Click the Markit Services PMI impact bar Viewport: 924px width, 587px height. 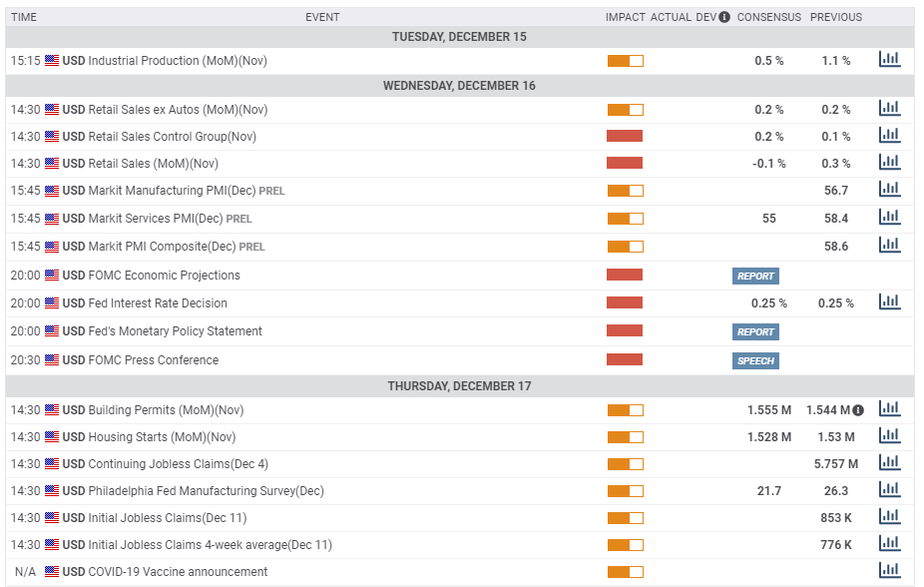click(x=625, y=219)
